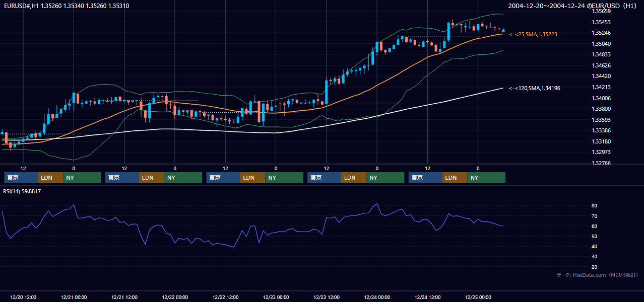
Task: Click price axis label 1.35453
Action: [601, 22]
